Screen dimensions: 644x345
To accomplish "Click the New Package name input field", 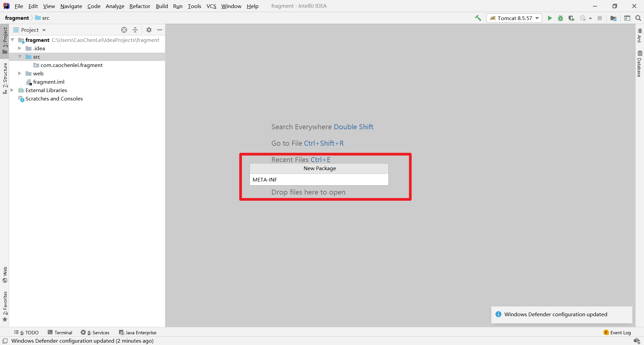I will click(319, 180).
